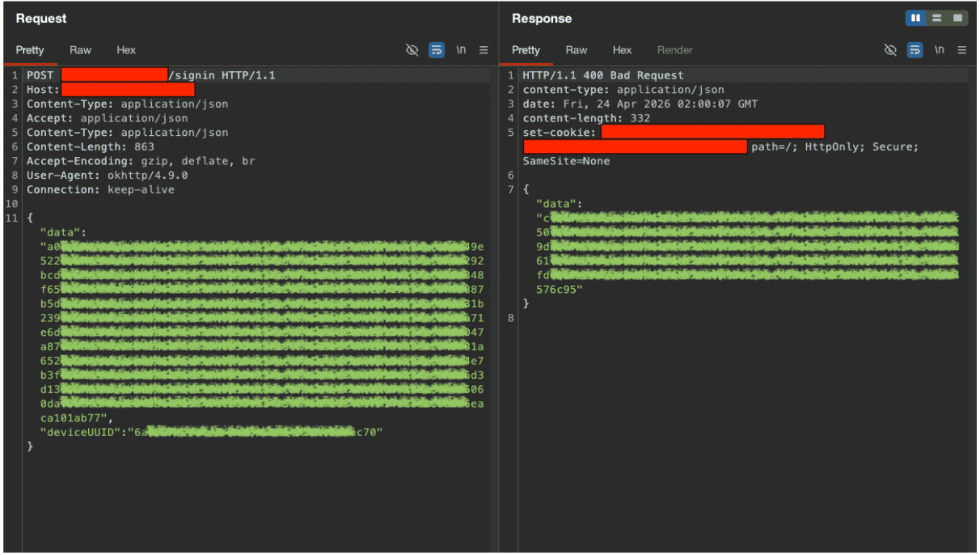
Task: Switch Request view to Hex tab
Action: click(x=126, y=50)
